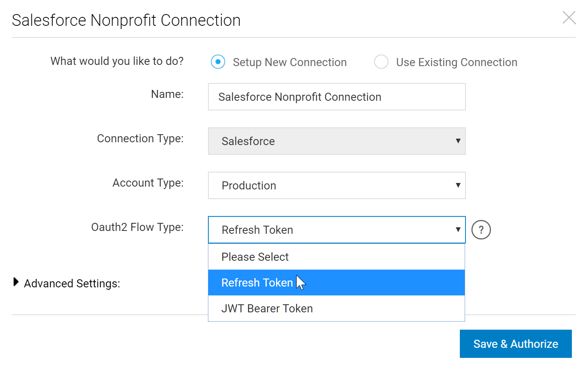Open the Oauth2 Flow Type help icon
Viewport: 588px width, 374px height.
tap(481, 230)
